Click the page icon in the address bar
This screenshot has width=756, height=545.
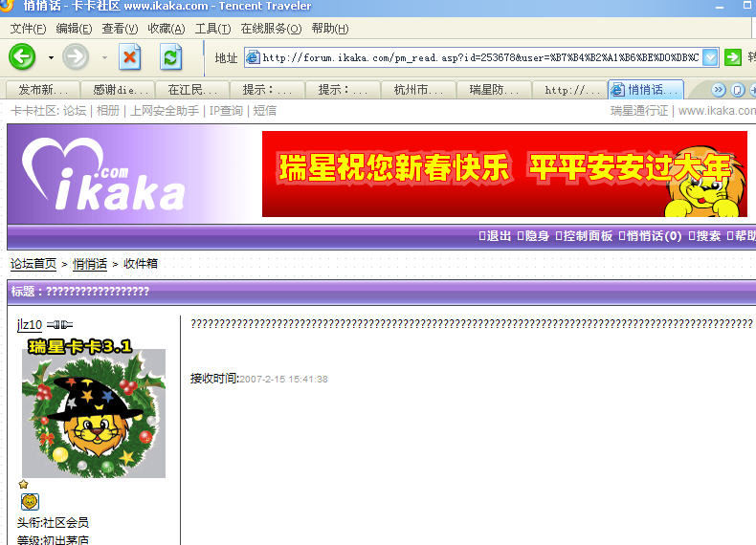[253, 57]
